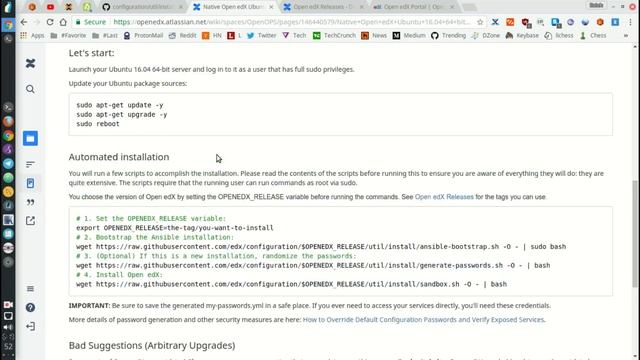
Task: Open the lichess bookmark
Action: click(x=559, y=36)
